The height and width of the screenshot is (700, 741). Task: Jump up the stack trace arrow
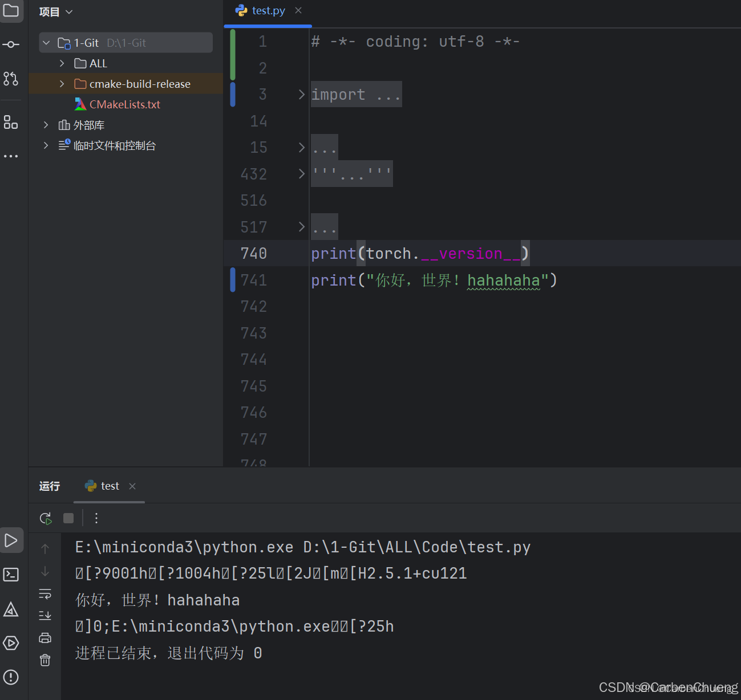click(45, 549)
